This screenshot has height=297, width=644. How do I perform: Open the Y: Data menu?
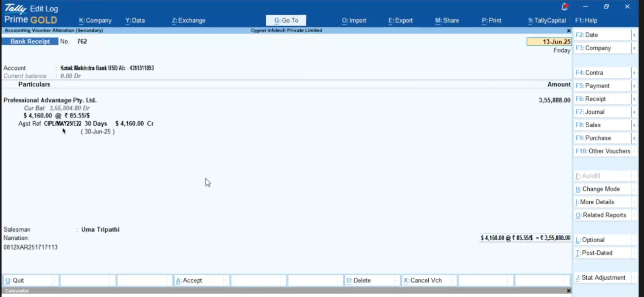pos(135,21)
